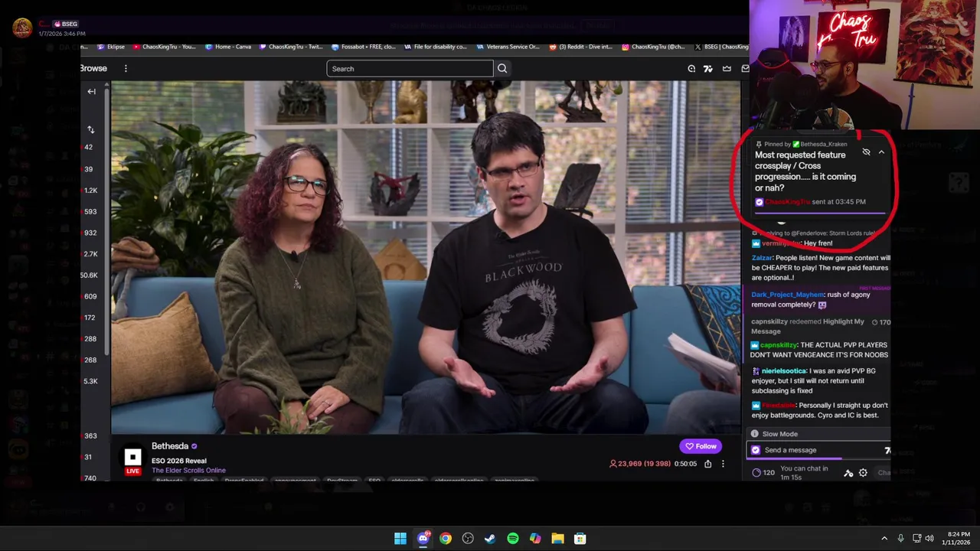Image resolution: width=980 pixels, height=551 pixels.
Task: Open the Bethesda channel name
Action: [170, 446]
